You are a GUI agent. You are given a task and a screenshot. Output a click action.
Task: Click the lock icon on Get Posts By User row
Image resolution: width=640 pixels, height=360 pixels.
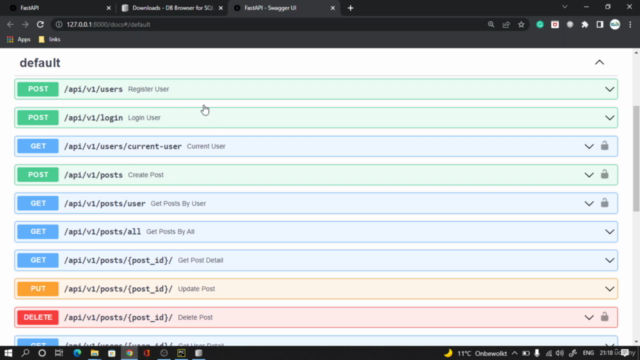click(x=604, y=203)
